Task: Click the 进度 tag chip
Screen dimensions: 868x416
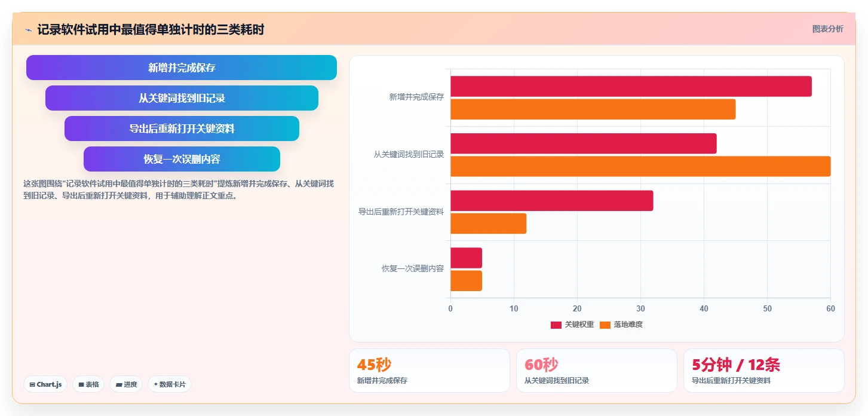Action: click(x=126, y=384)
